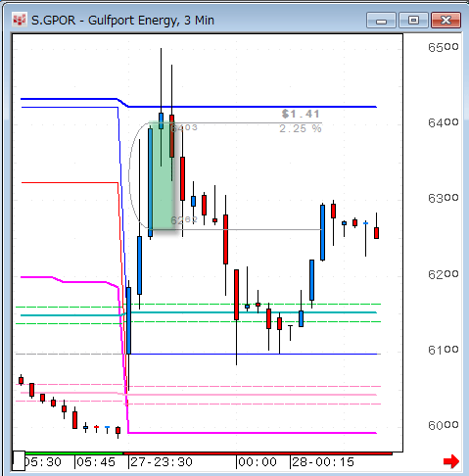Image resolution: width=469 pixels, height=476 pixels.
Task: Click the S.GPOR - Gulfport Energy, 3 Min title
Action: [122, 21]
